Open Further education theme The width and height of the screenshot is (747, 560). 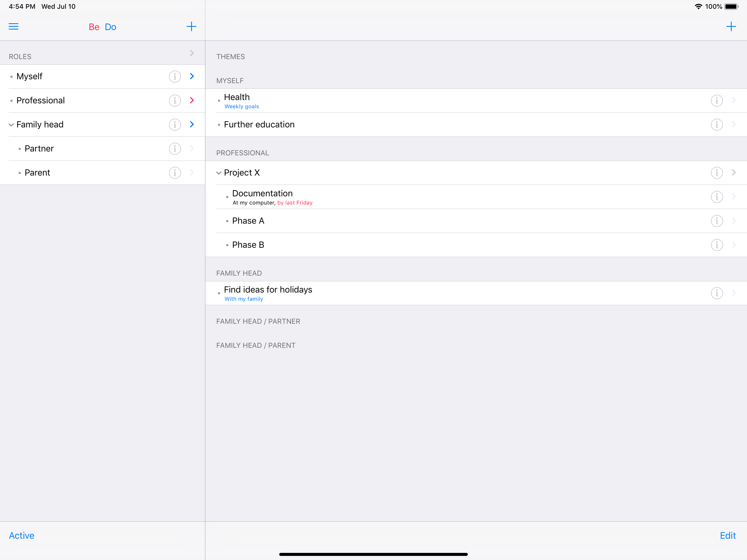[x=476, y=125]
